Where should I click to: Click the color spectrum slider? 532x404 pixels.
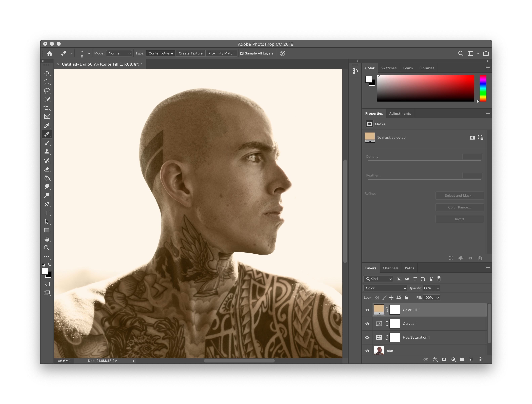coord(484,88)
